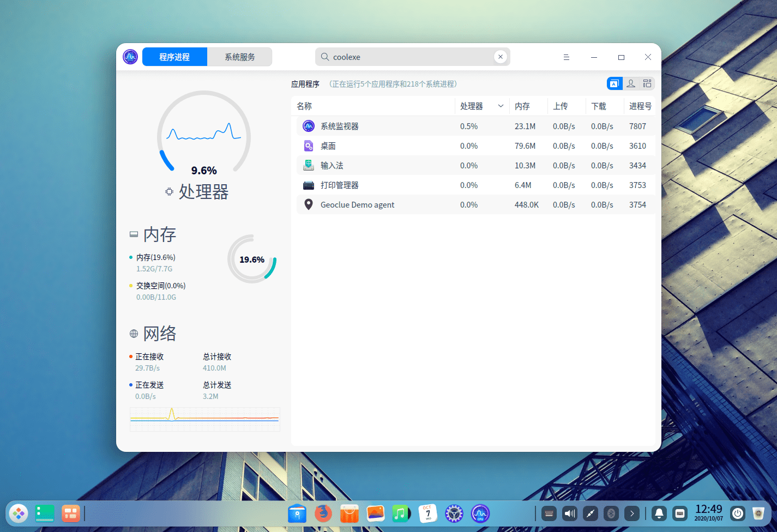
Task: Clear the coolexe search query
Action: tap(500, 56)
